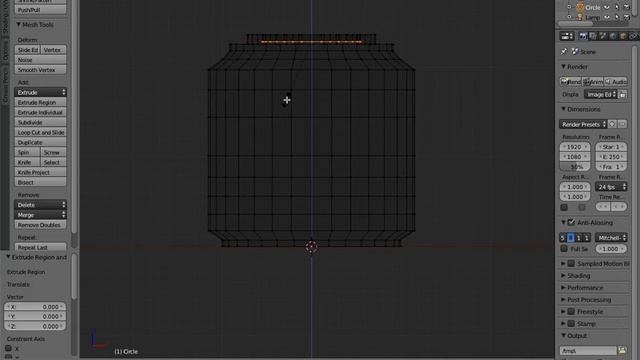The image size is (640, 360).
Task: Collapse the Output panel
Action: (x=563, y=336)
